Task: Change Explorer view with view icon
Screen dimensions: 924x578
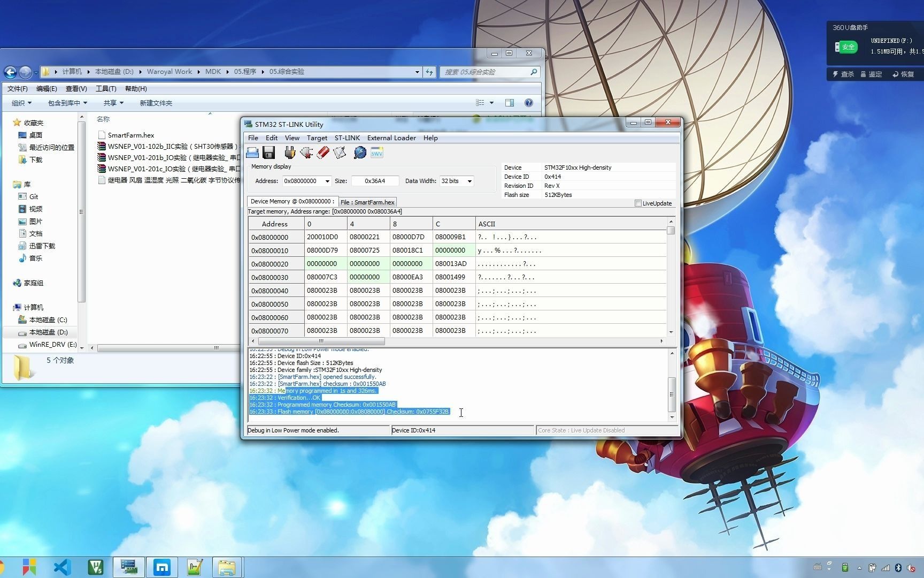Action: (x=480, y=103)
